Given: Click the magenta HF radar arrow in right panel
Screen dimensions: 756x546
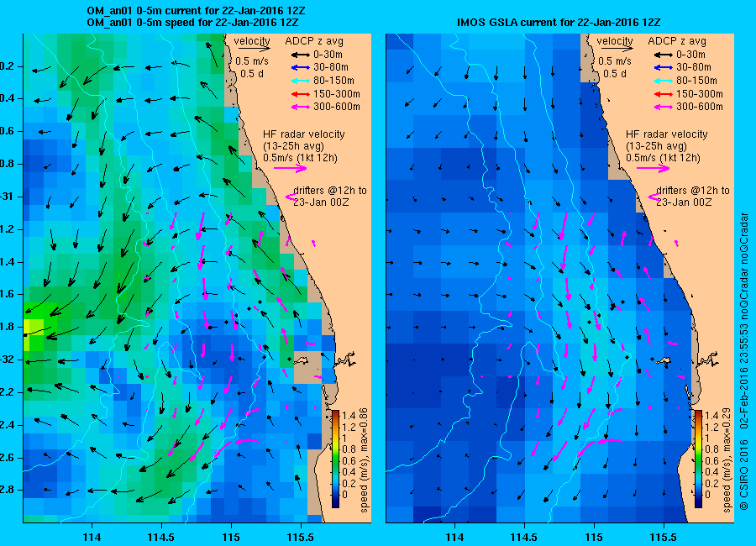Looking at the screenshot, I should pos(654,168).
